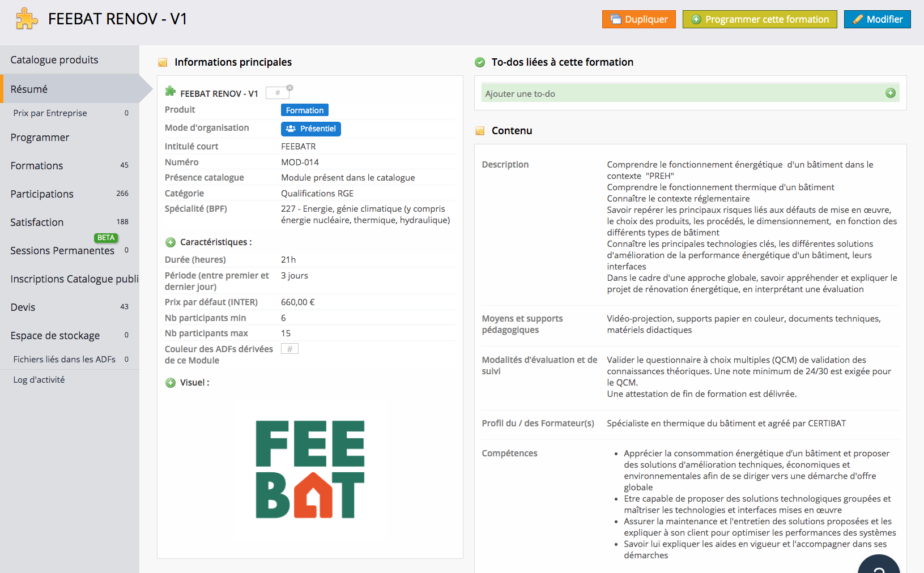Click the title color hash tag box

[x=277, y=93]
